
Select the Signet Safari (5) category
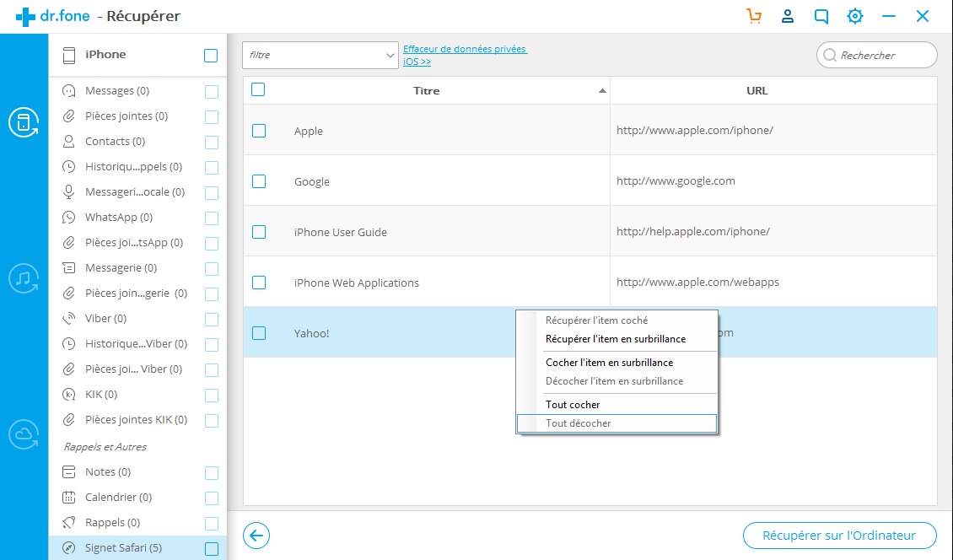[x=137, y=548]
